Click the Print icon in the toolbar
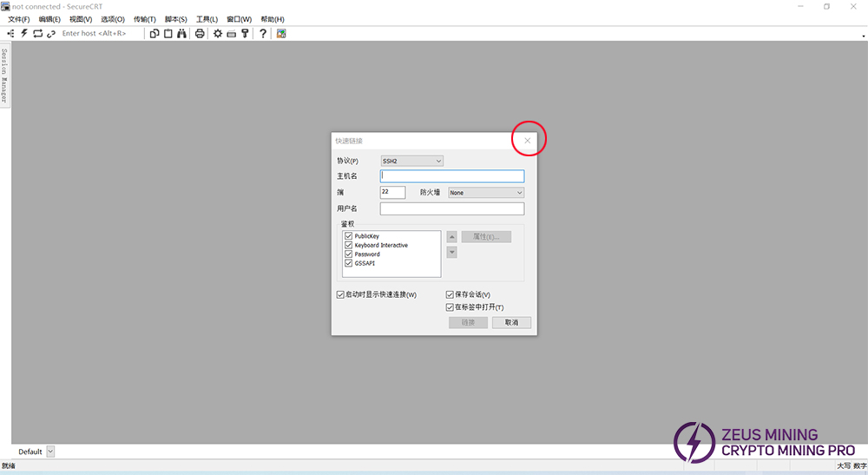 (200, 33)
